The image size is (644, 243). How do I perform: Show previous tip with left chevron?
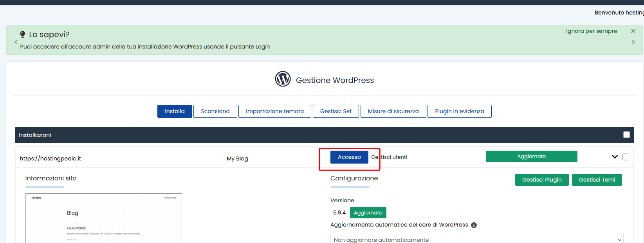[x=16, y=42]
